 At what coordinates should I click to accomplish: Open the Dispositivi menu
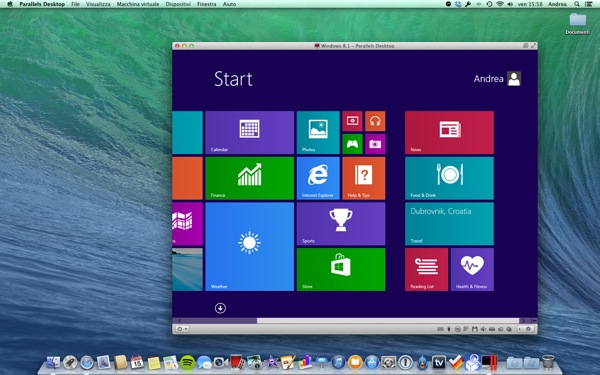178,4
